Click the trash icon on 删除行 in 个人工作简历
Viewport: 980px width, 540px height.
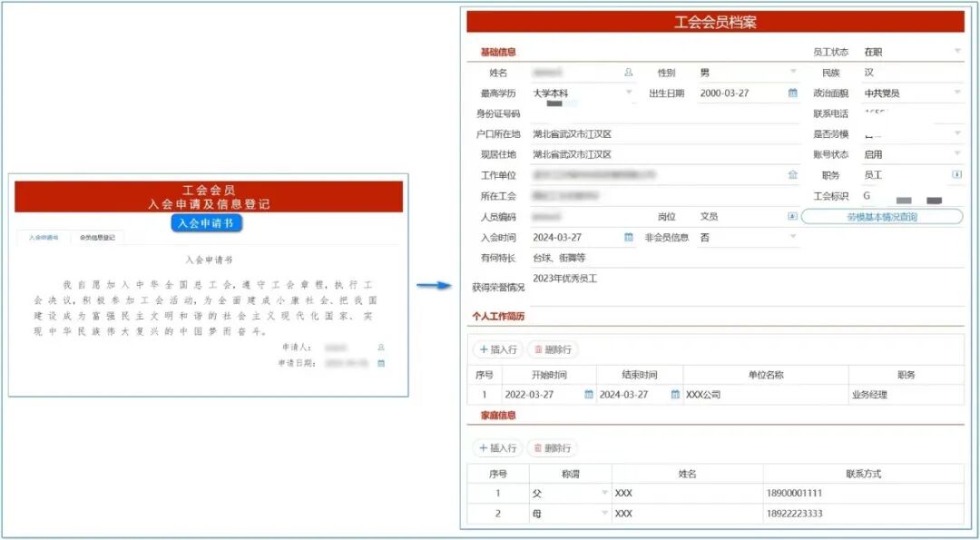537,350
